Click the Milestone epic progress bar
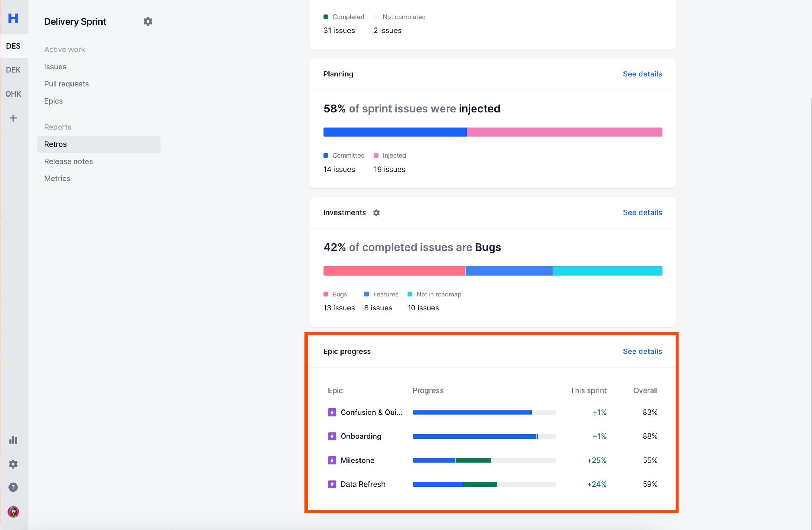 (x=484, y=460)
